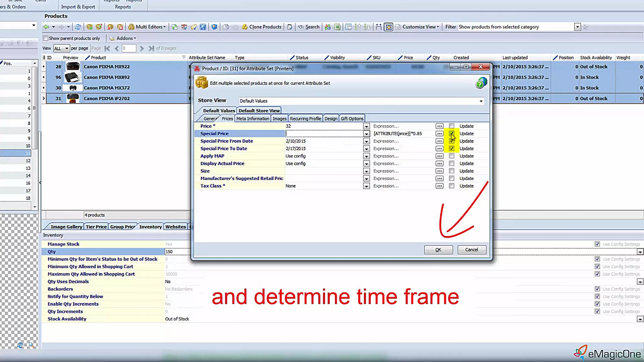Open the Tier Price tab
Image resolution: width=644 pixels, height=362 pixels.
pyautogui.click(x=96, y=227)
